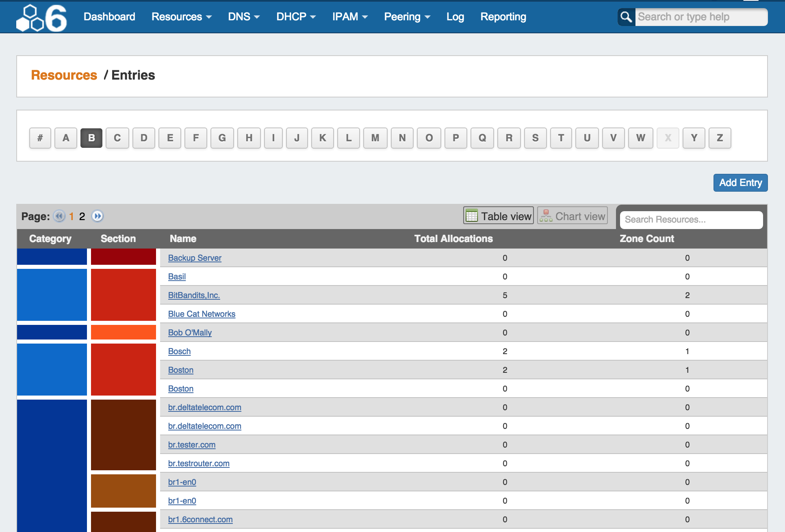Open the IPAM dropdown menu
This screenshot has width=785, height=532.
click(x=350, y=17)
